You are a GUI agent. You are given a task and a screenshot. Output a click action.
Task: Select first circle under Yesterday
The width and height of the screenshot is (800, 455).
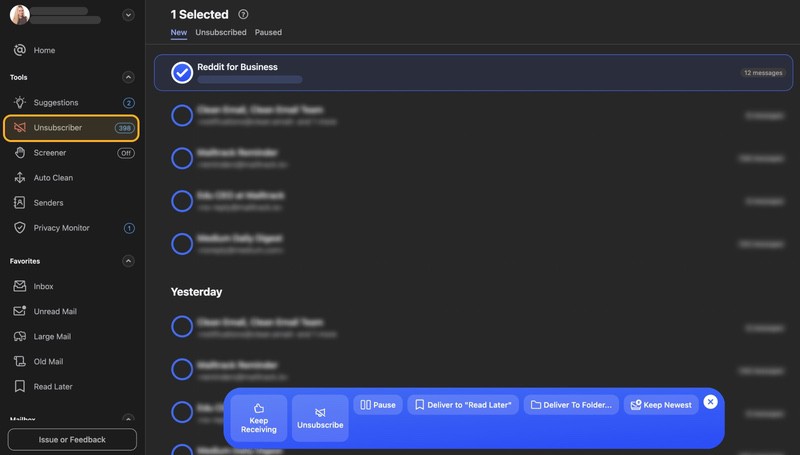pos(182,326)
